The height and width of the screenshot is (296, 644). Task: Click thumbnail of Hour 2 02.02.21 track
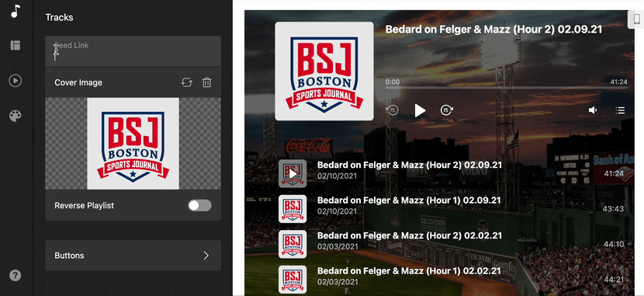pyautogui.click(x=293, y=244)
